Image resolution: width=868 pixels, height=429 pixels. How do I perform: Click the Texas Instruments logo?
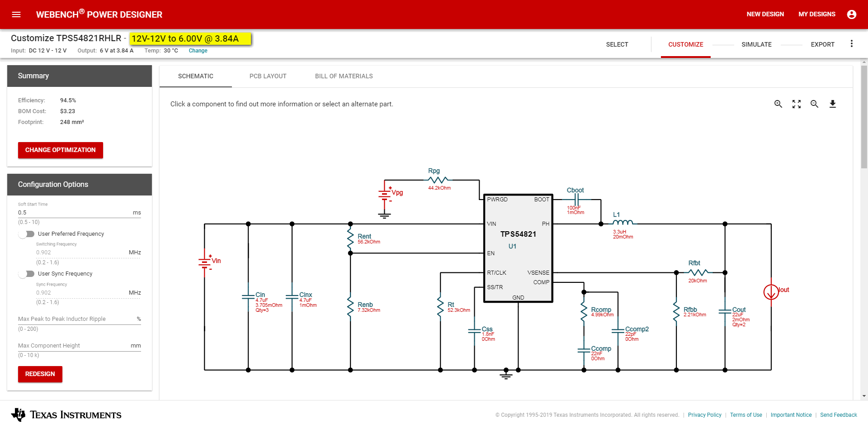pos(66,415)
